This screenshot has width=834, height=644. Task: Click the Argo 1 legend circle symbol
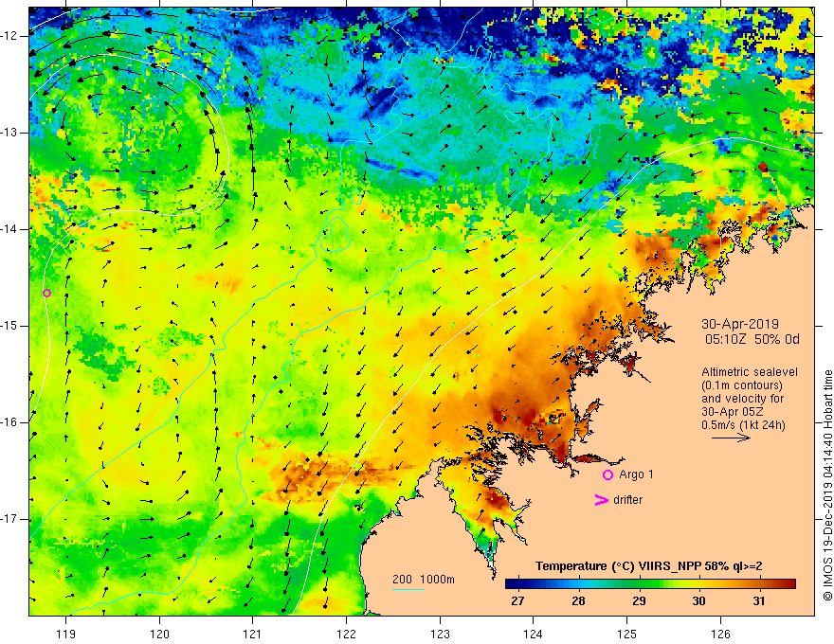coord(607,475)
